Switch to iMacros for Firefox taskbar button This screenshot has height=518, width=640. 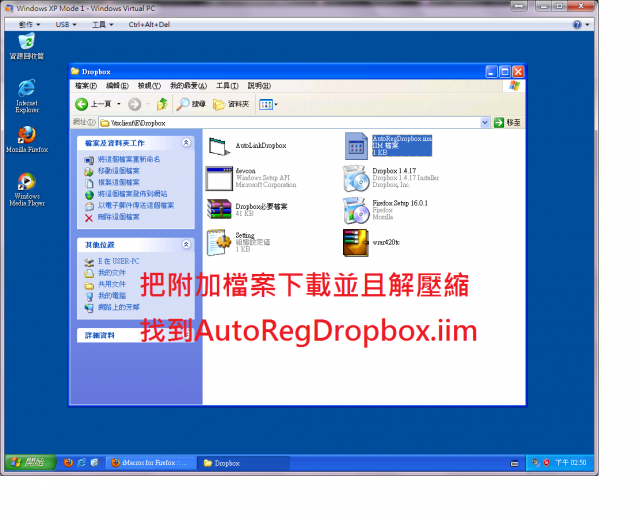(150, 463)
